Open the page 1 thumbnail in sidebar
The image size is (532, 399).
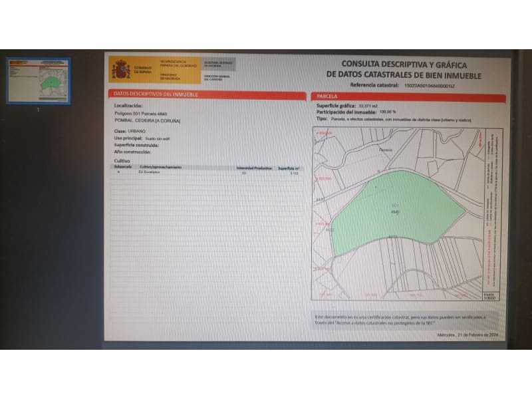[37, 80]
